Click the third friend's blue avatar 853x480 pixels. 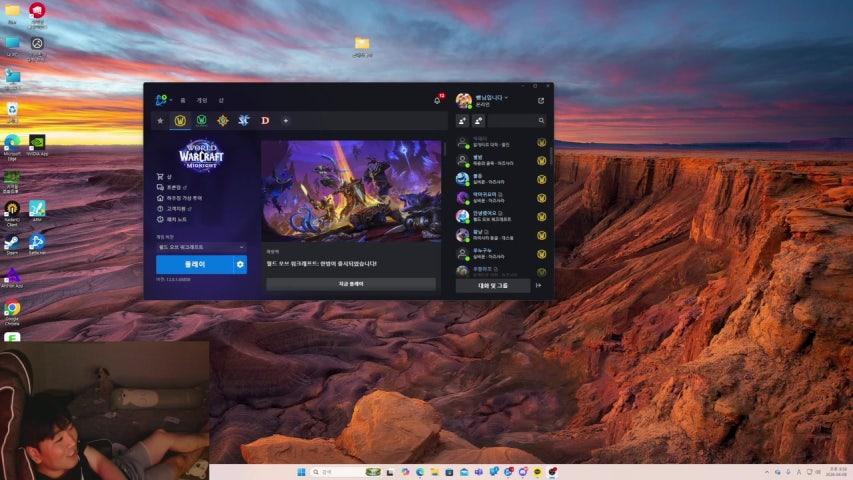coord(462,179)
